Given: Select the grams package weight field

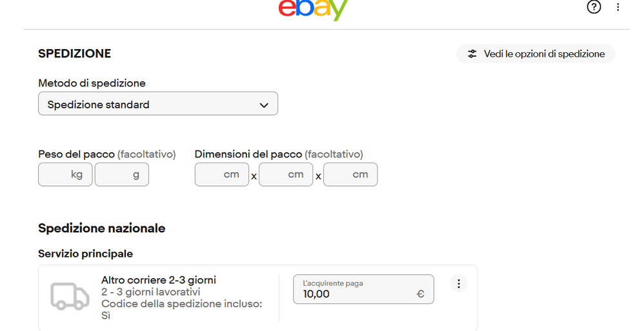Looking at the screenshot, I should 122,175.
